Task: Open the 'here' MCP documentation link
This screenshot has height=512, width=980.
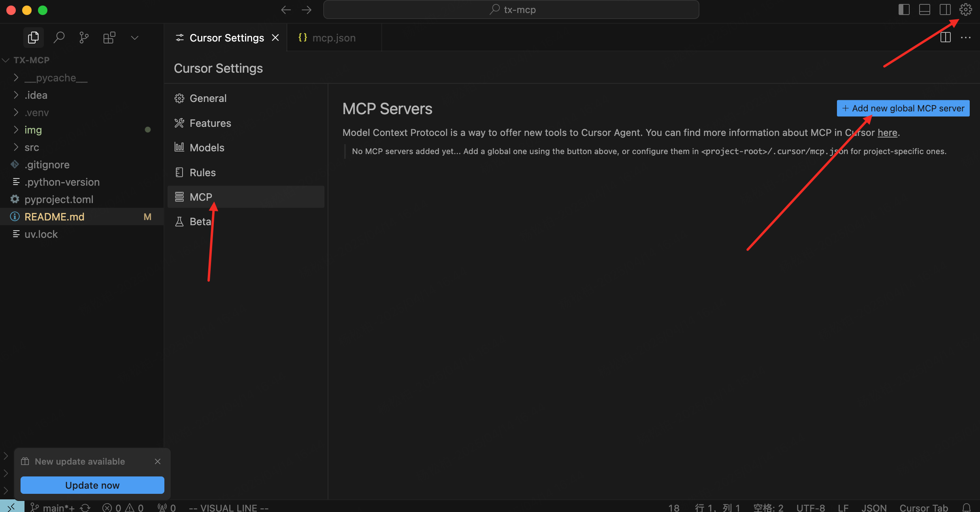Action: 887,133
